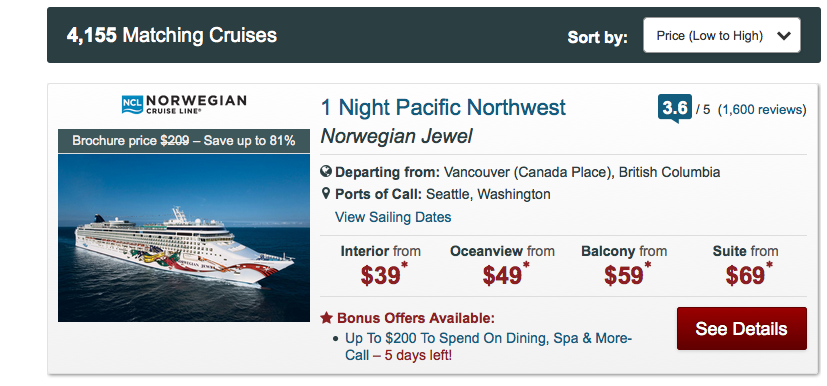Click the 1,600 reviews link

[762, 110]
